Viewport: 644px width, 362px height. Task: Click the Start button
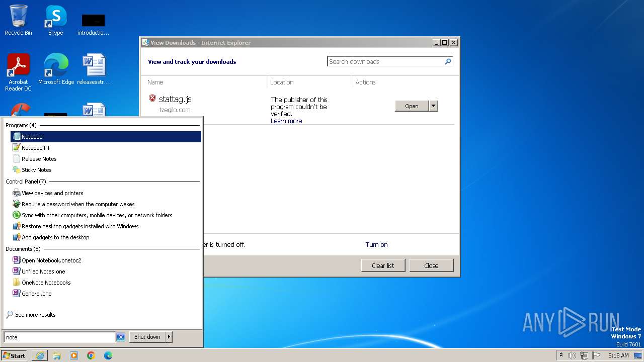pyautogui.click(x=14, y=355)
